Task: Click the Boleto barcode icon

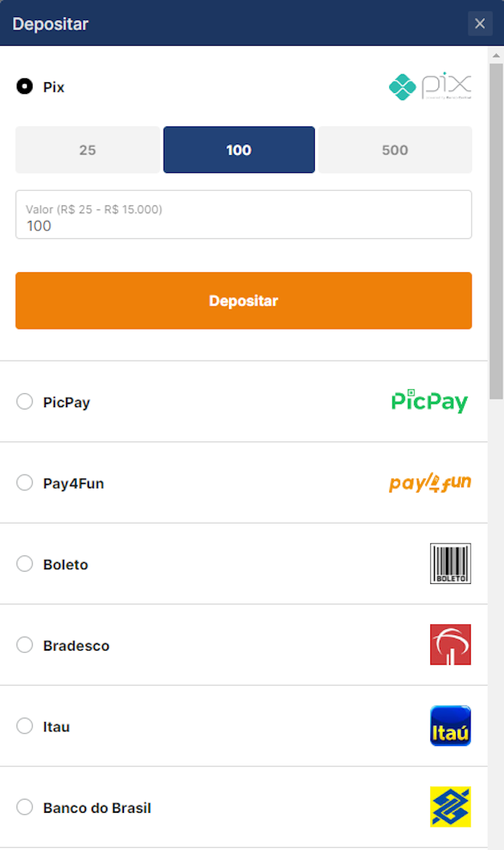Action: coord(450,563)
